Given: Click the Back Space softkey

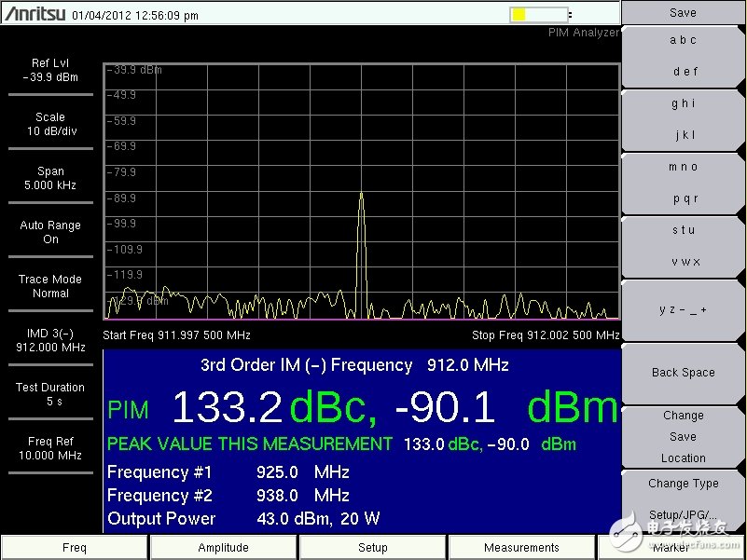Looking at the screenshot, I should (683, 373).
